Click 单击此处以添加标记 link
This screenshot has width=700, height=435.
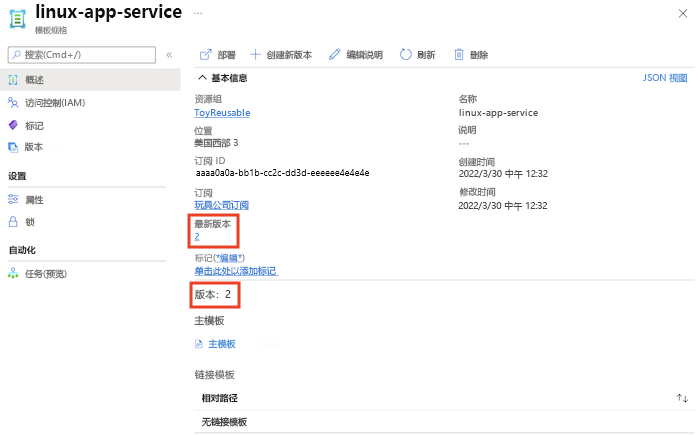pyautogui.click(x=236, y=271)
